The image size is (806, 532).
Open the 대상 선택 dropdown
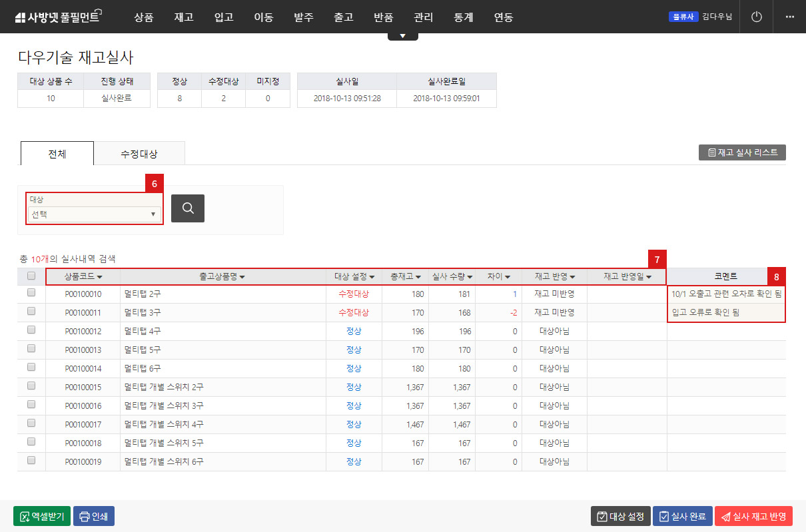coord(93,214)
